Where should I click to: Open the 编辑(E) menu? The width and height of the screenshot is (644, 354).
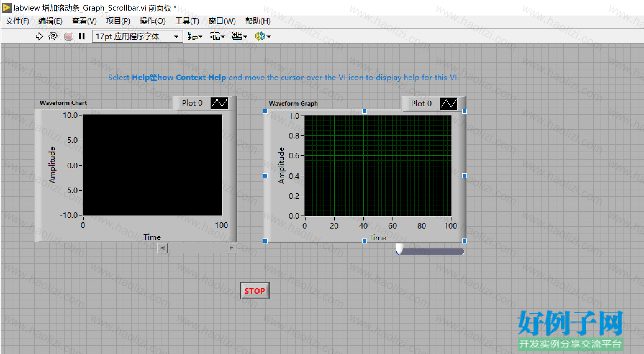coord(50,21)
